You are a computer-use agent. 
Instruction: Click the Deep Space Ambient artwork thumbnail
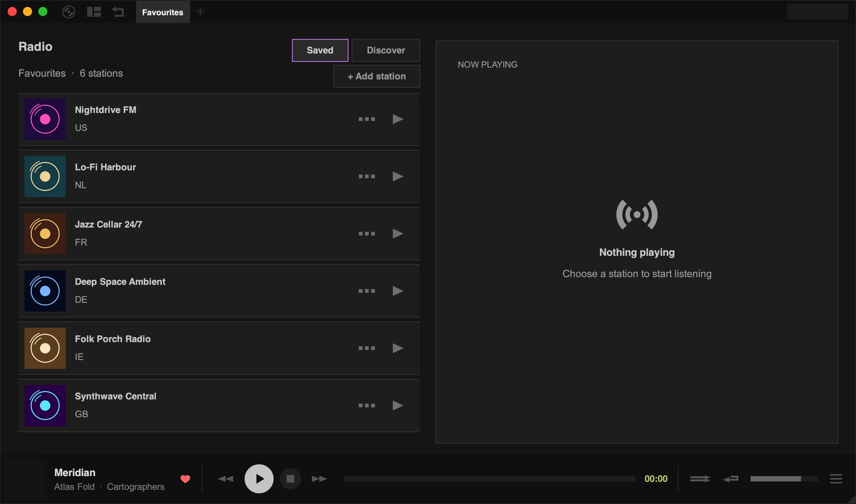click(45, 291)
